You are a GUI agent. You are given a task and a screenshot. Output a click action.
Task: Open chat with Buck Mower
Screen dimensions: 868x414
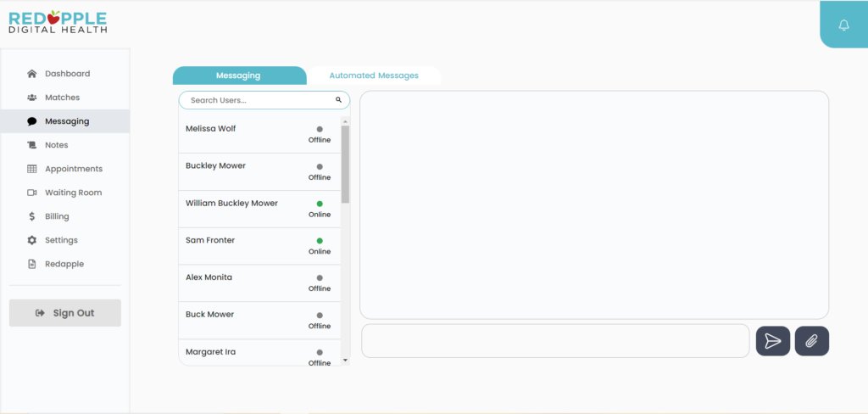tap(259, 321)
